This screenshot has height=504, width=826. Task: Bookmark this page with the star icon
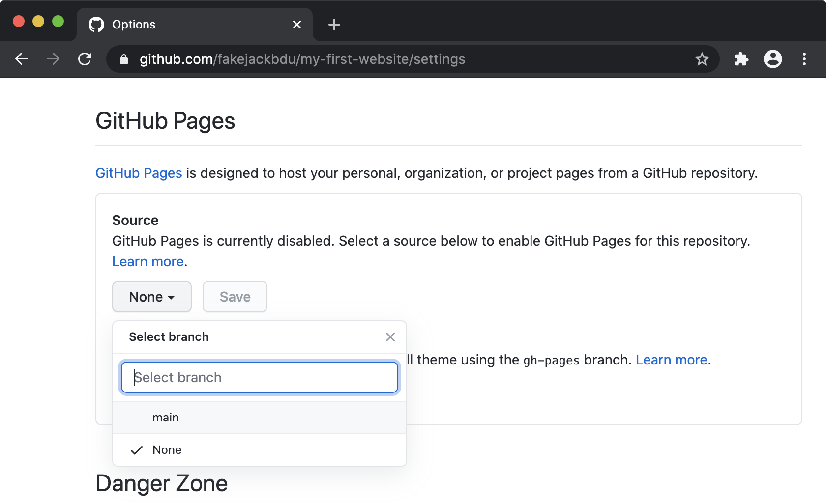click(702, 59)
